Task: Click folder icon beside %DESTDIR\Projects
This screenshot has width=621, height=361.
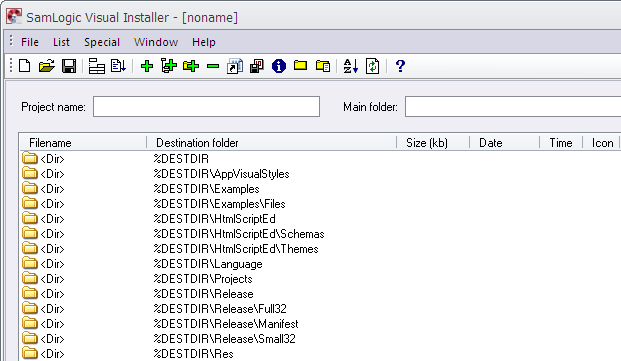Action: tap(30, 278)
